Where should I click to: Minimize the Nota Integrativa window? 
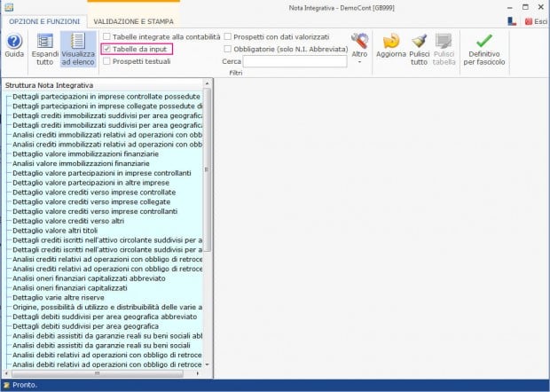pos(510,7)
